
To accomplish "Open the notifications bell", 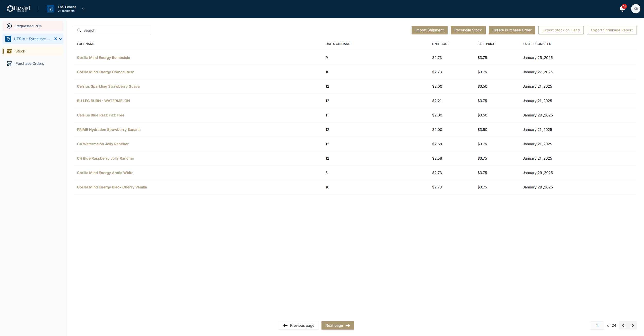I will (623, 8).
